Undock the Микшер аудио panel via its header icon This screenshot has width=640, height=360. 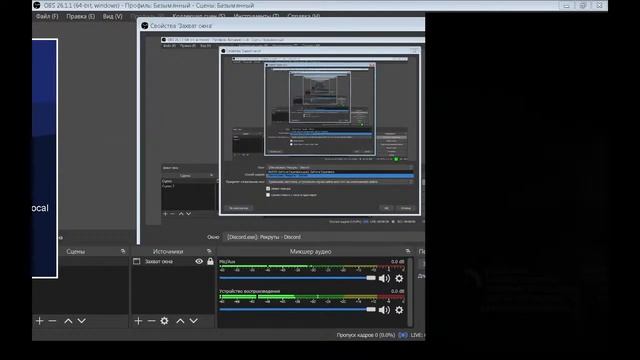pyautogui.click(x=407, y=251)
